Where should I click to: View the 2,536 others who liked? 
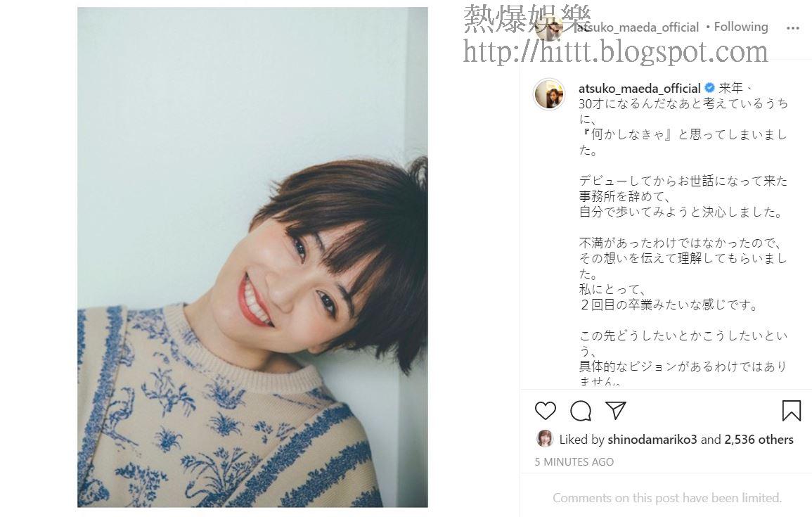pos(759,440)
